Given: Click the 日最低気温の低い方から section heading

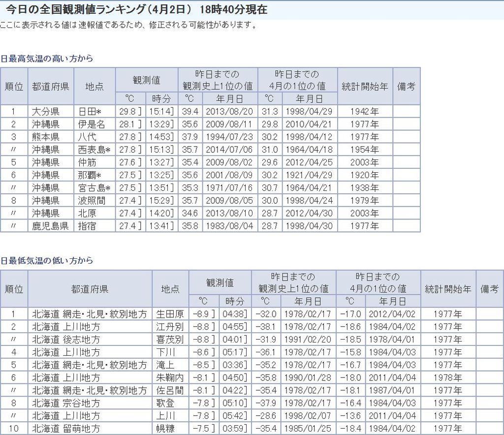Looking at the screenshot, I should [x=47, y=260].
